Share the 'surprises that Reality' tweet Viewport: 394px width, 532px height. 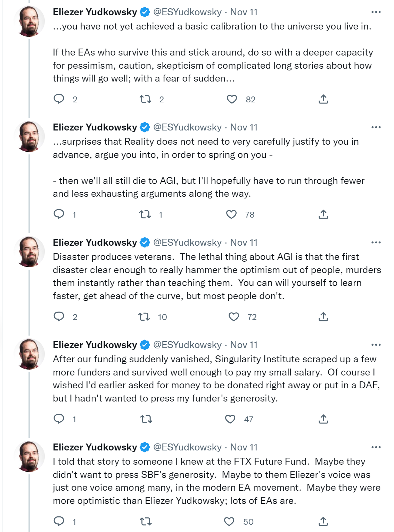tap(323, 214)
